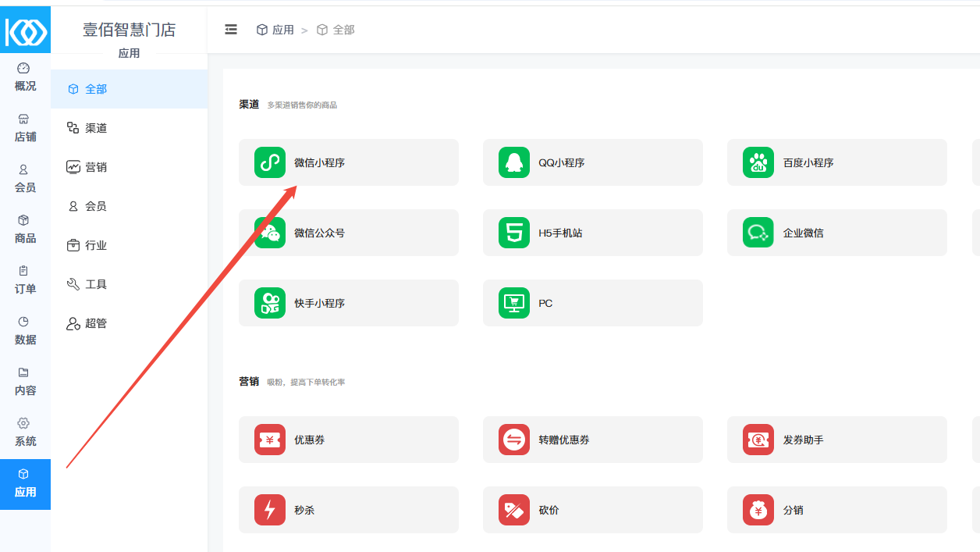Click the 转赠优惠券 label text
Image resolution: width=980 pixels, height=552 pixels.
[x=563, y=440]
